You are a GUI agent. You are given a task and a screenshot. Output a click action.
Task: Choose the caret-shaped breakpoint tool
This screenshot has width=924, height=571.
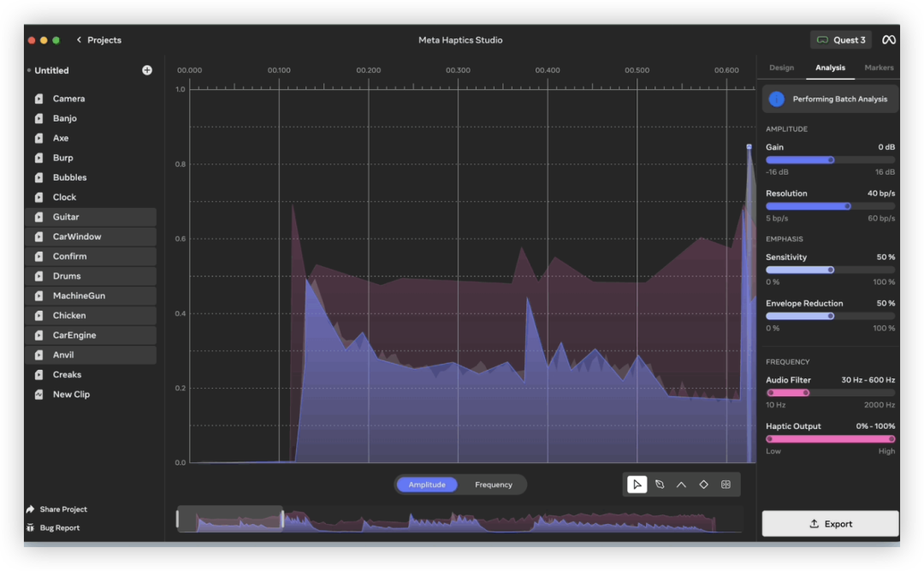pos(681,485)
